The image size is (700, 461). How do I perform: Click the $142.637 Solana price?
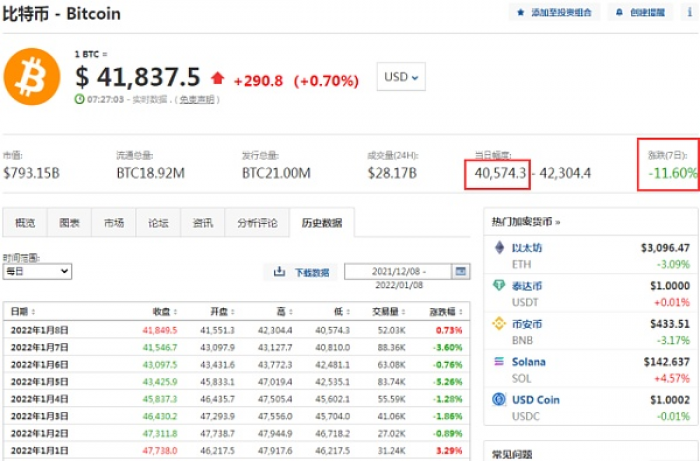(x=667, y=361)
